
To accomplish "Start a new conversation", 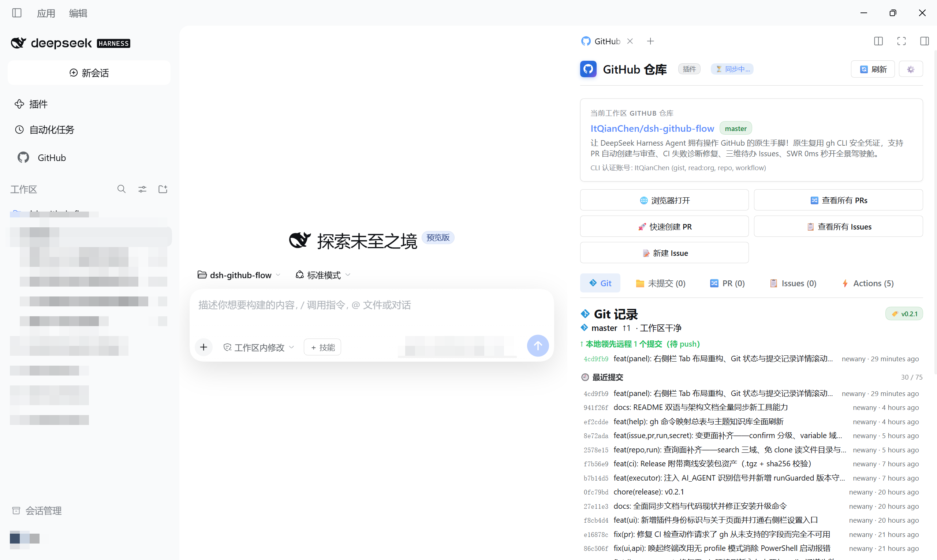I will coord(89,73).
